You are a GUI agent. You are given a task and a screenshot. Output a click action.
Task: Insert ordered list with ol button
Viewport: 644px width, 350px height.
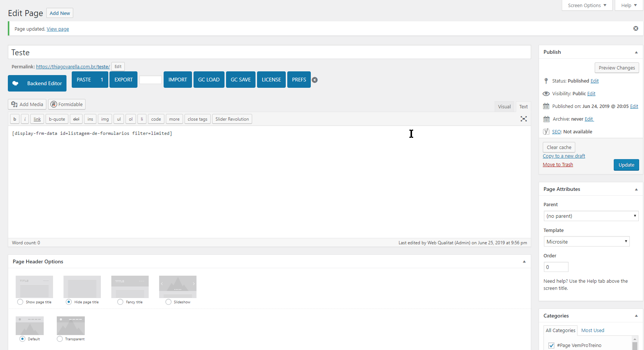[131, 119]
